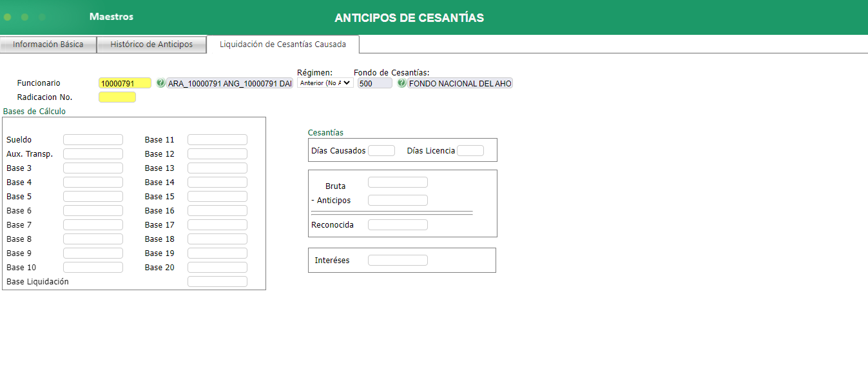
Task: Click the second green dot indicator top left
Action: [24, 17]
